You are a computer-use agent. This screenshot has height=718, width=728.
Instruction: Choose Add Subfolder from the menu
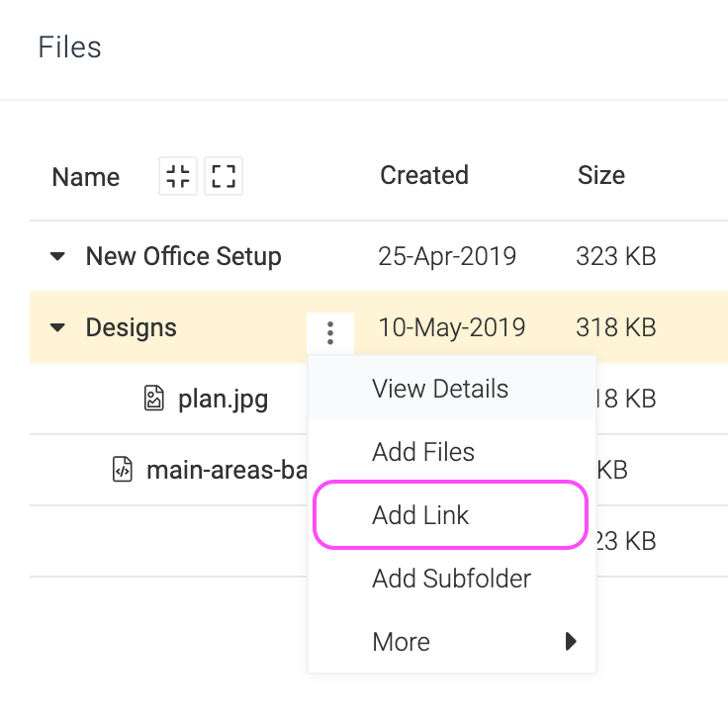(x=452, y=579)
